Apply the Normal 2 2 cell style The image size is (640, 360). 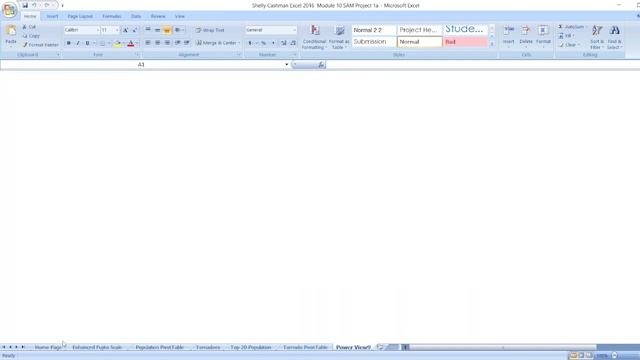pos(374,30)
